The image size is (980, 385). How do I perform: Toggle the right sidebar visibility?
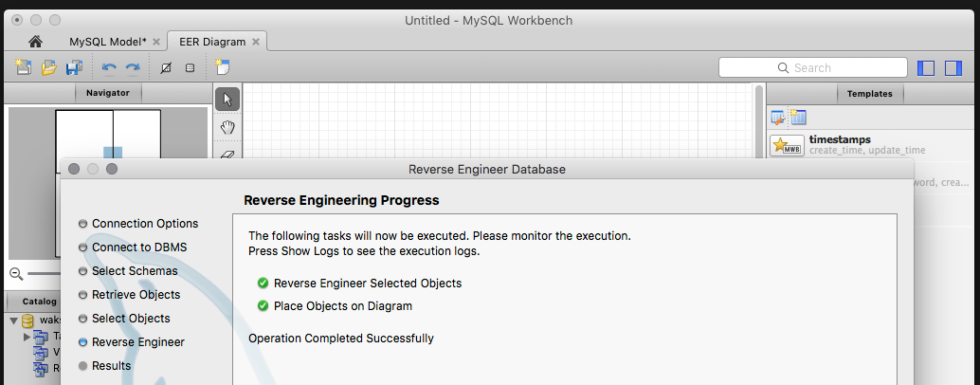tap(953, 67)
